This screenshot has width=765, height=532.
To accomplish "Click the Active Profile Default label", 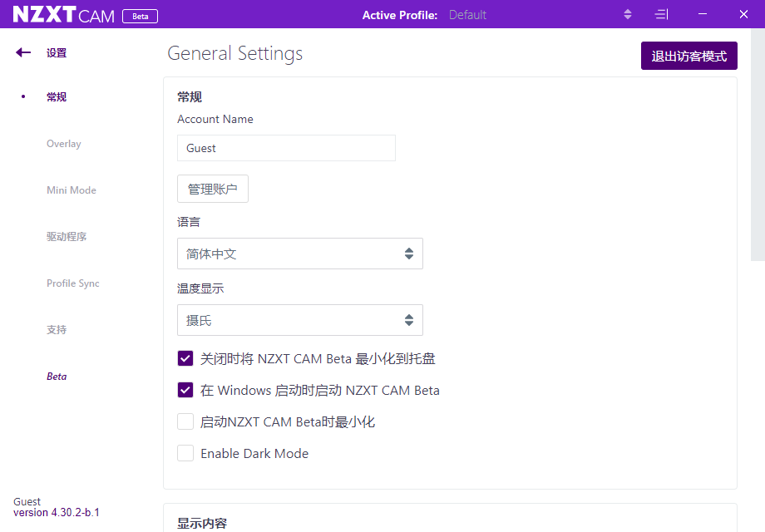I will point(467,15).
